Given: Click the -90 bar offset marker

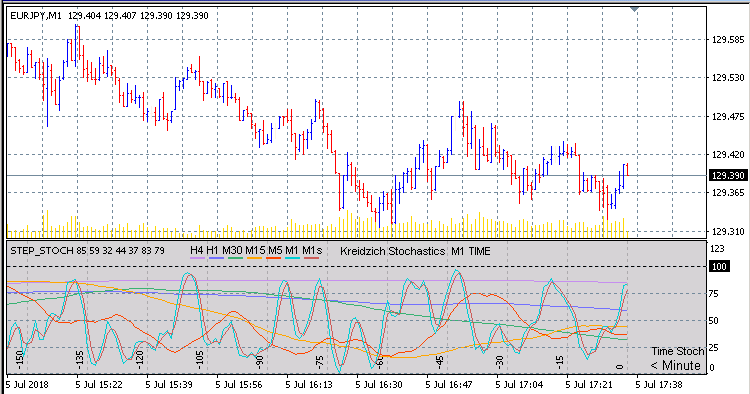Looking at the screenshot, I should tap(260, 361).
